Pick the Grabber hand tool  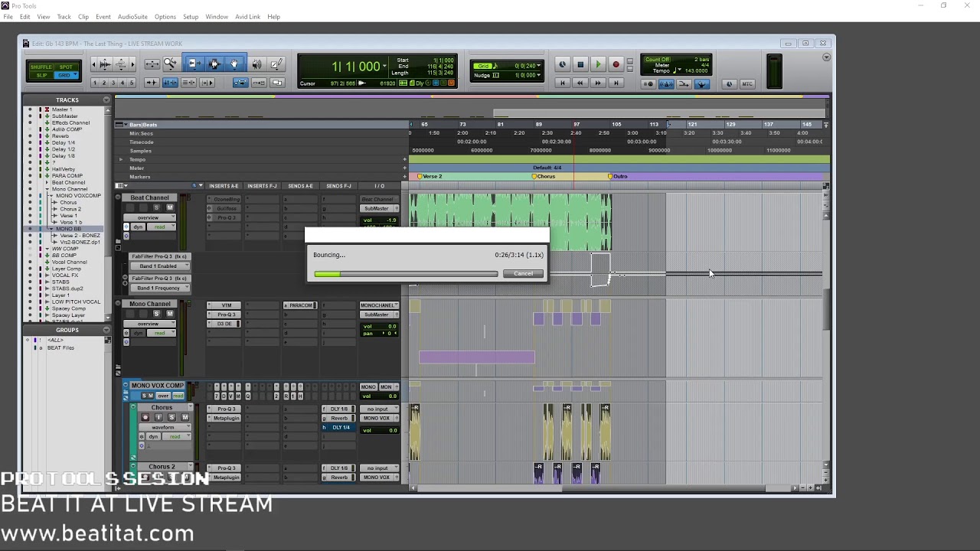pos(234,64)
